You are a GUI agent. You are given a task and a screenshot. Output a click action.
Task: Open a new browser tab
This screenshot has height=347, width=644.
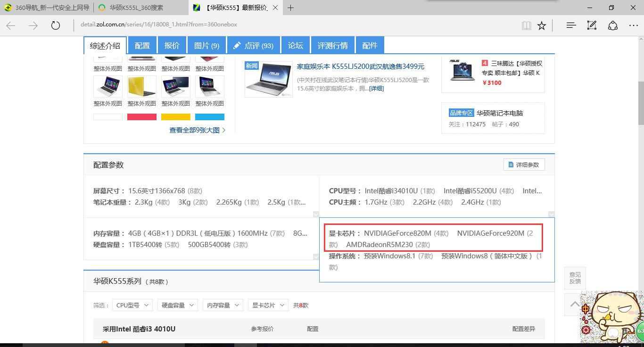coord(291,8)
